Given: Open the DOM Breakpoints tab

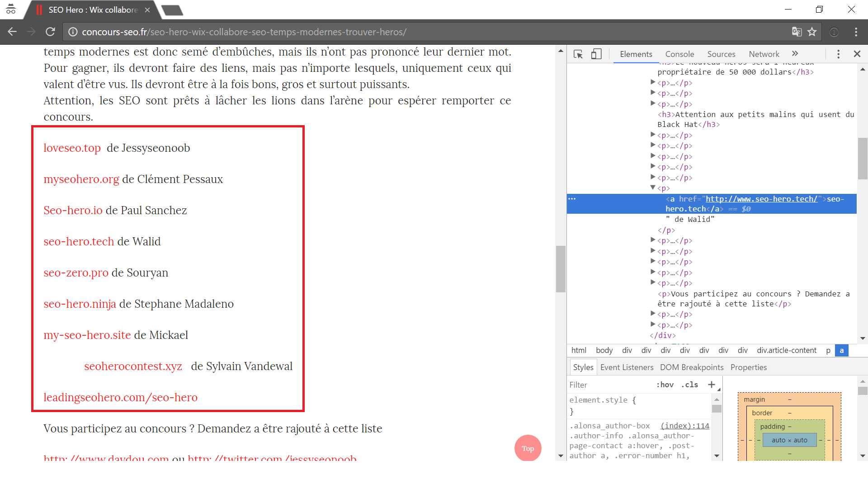Looking at the screenshot, I should coord(692,367).
